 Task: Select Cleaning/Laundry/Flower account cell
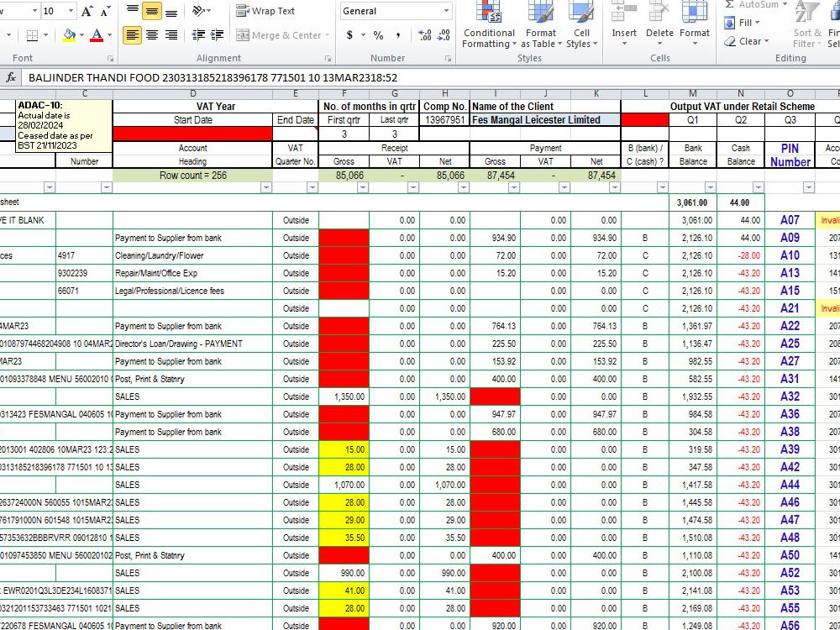tap(193, 255)
